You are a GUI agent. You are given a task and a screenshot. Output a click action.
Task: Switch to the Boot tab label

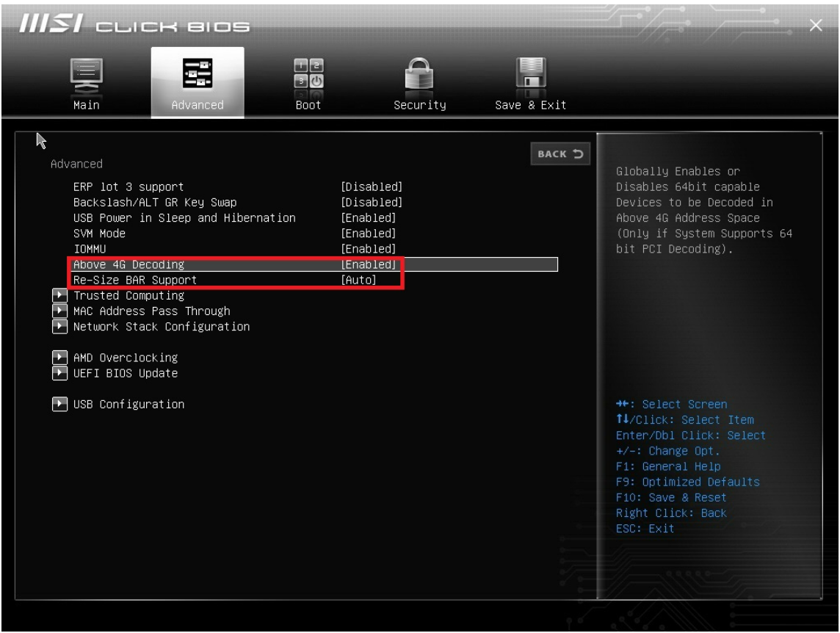click(x=308, y=105)
